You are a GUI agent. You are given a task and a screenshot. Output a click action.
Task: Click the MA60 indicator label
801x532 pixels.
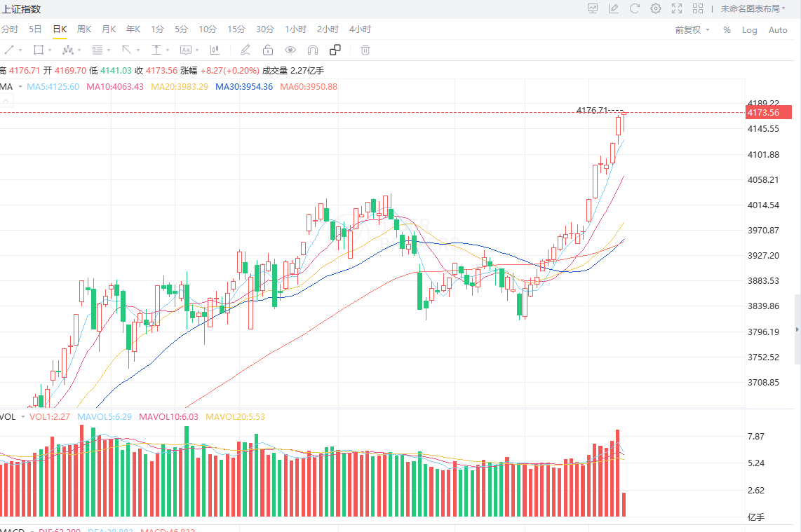point(309,87)
